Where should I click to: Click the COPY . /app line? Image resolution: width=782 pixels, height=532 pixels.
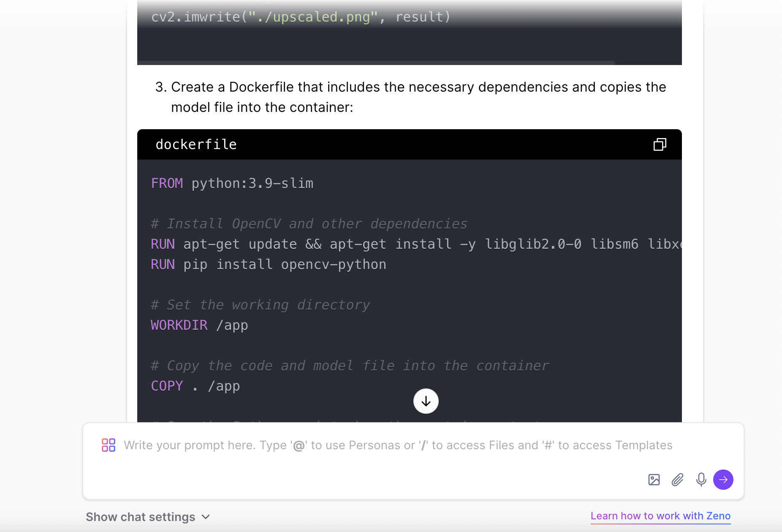click(x=195, y=386)
